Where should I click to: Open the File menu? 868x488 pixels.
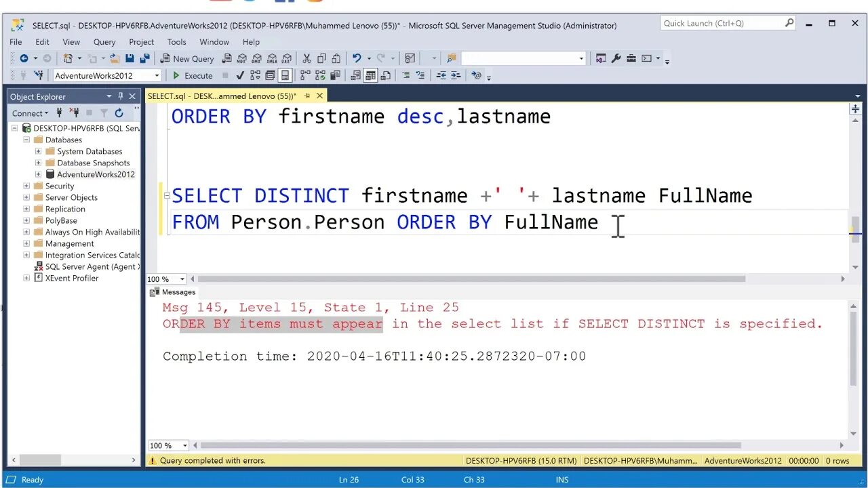(16, 41)
